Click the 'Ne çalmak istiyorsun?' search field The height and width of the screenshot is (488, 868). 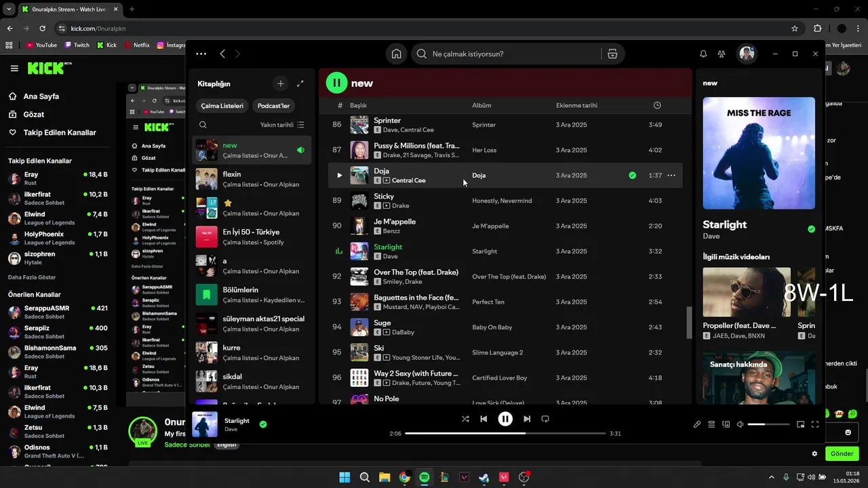click(x=505, y=54)
